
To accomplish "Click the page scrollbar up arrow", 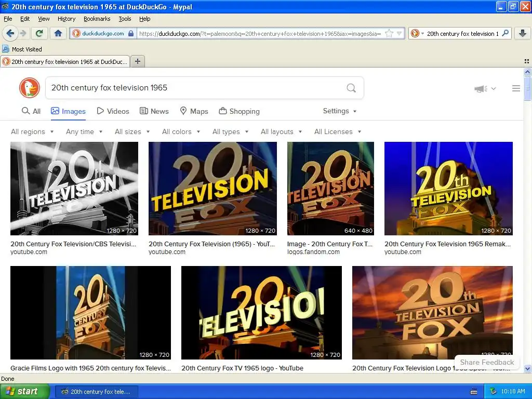I will pyautogui.click(x=527, y=72).
